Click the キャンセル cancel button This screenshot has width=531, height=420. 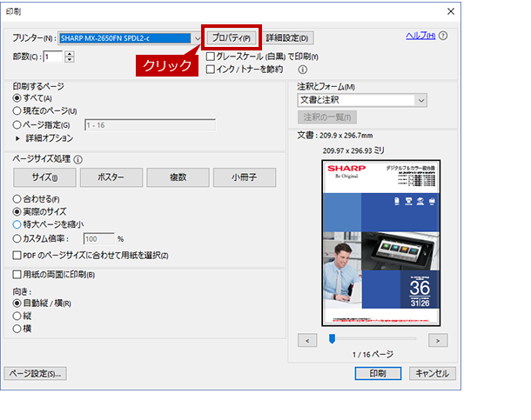[433, 374]
